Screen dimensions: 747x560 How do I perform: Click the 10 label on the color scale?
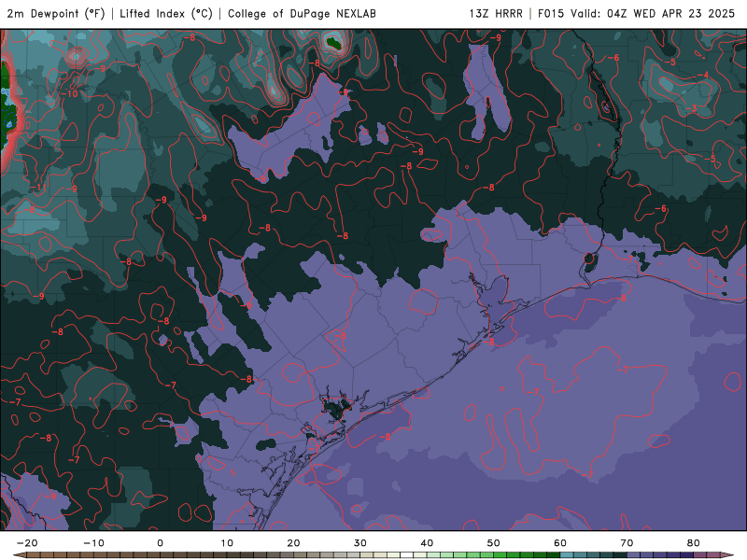coord(227,543)
